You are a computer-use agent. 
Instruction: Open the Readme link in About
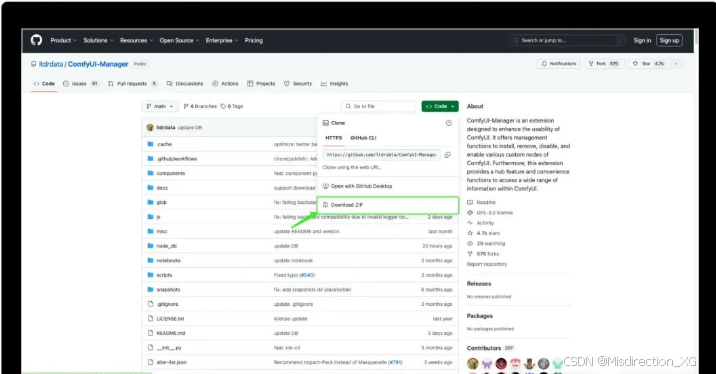click(x=482, y=202)
